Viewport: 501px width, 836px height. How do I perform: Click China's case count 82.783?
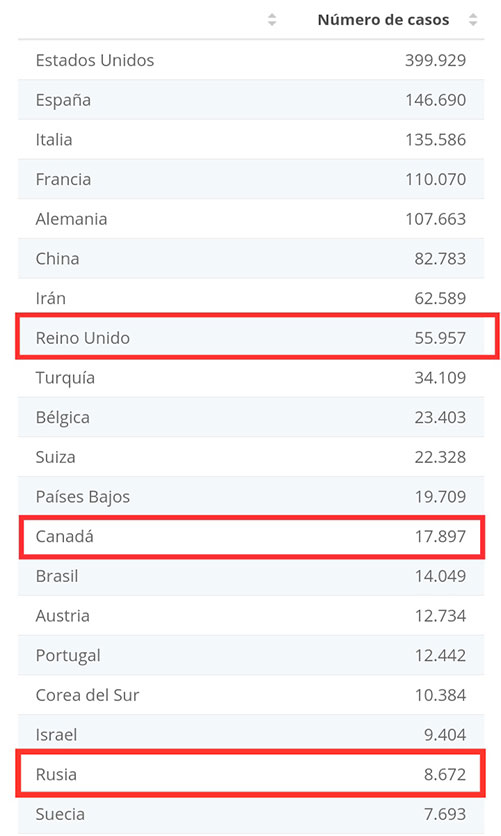440,259
